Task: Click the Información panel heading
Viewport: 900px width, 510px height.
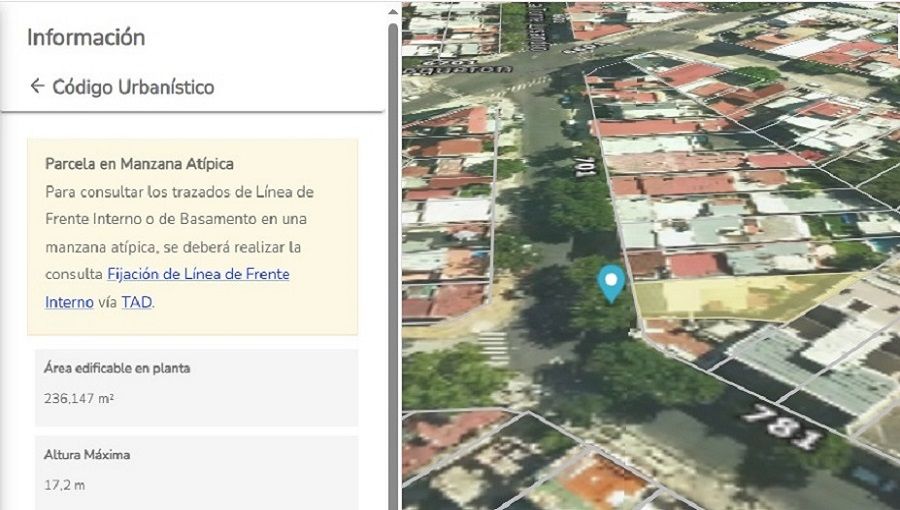Action: point(86,38)
